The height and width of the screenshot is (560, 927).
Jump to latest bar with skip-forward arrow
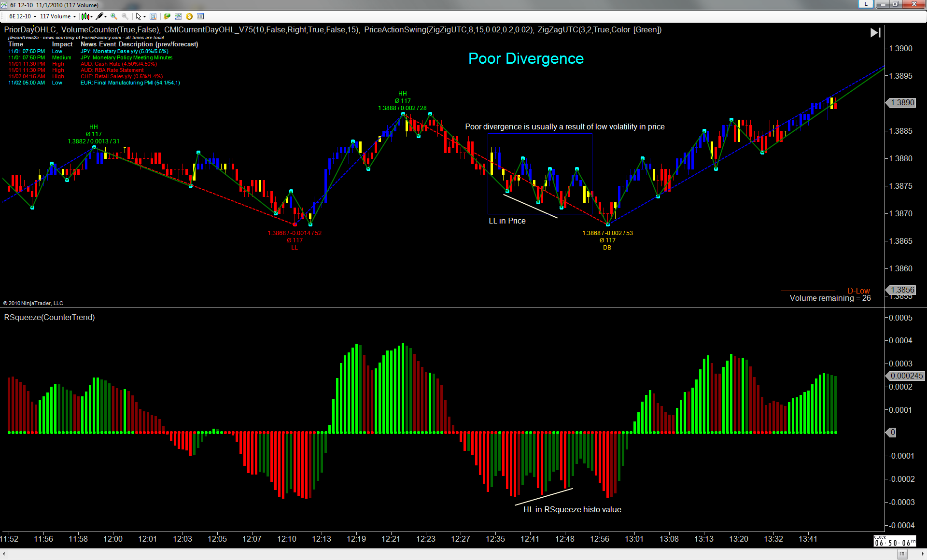pos(875,33)
